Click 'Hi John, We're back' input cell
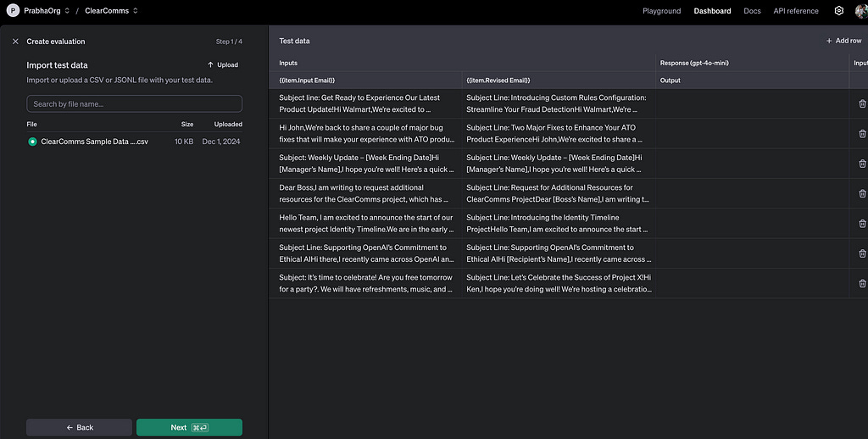The image size is (868, 439). (x=365, y=133)
